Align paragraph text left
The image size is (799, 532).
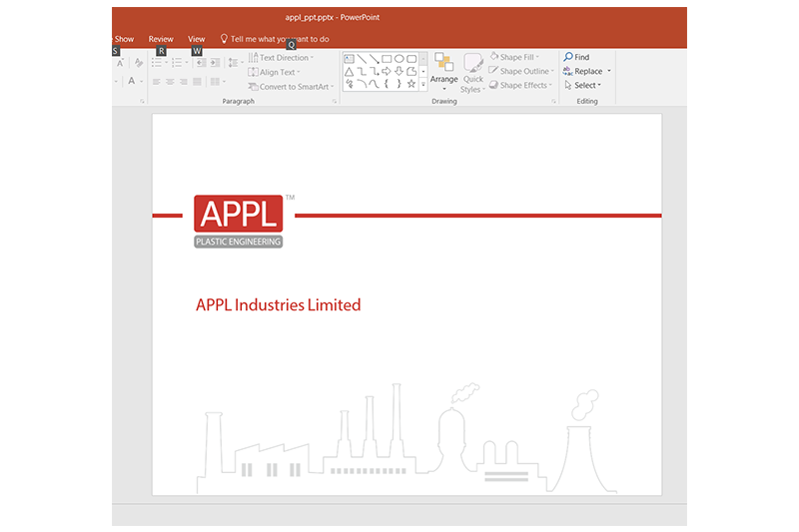tap(157, 82)
